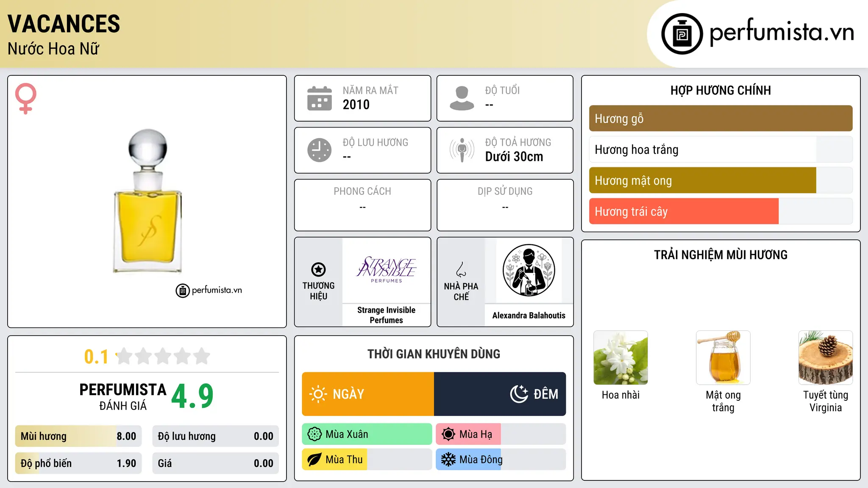Open the Hoa nhài jasmine photo

[x=621, y=358]
